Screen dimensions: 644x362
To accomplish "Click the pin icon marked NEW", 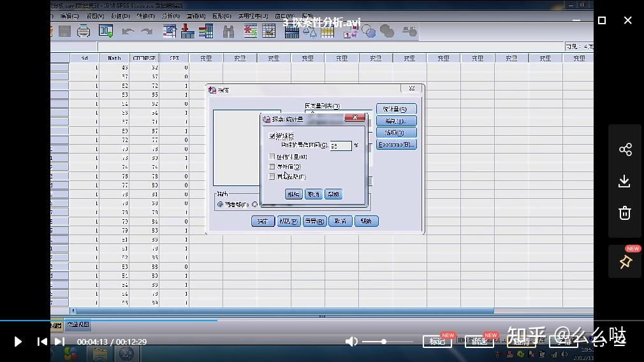I will click(626, 262).
